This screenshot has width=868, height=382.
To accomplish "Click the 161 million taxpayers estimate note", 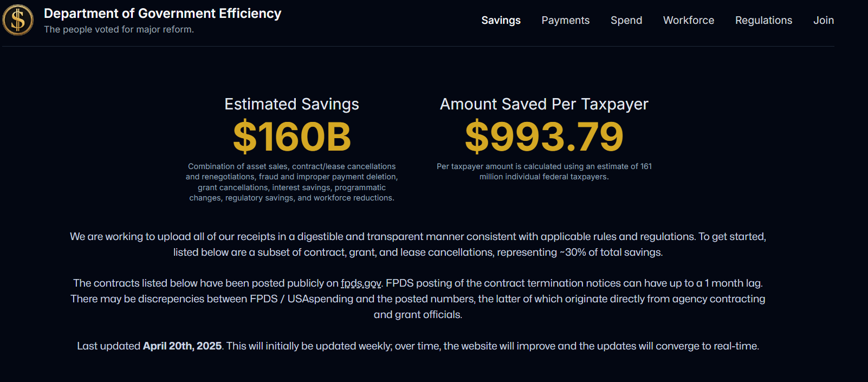I will tap(544, 172).
